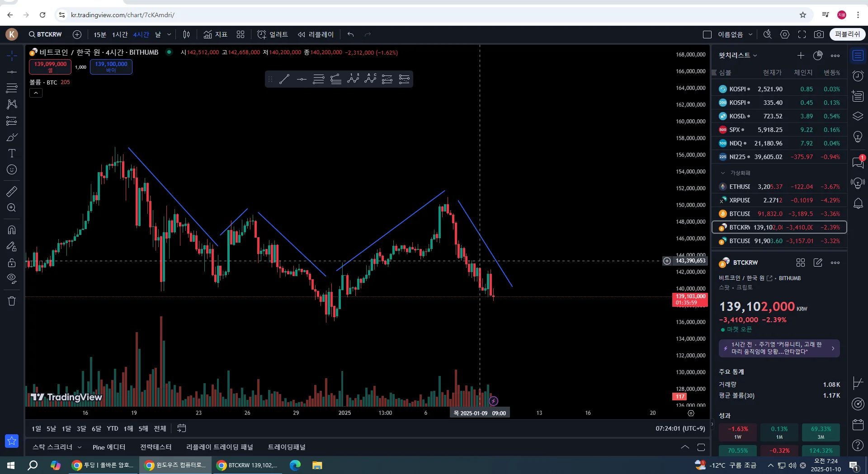Image resolution: width=868 pixels, height=474 pixels.
Task: Collapse the 가상화폐 watchlist section
Action: pyautogui.click(x=722, y=173)
